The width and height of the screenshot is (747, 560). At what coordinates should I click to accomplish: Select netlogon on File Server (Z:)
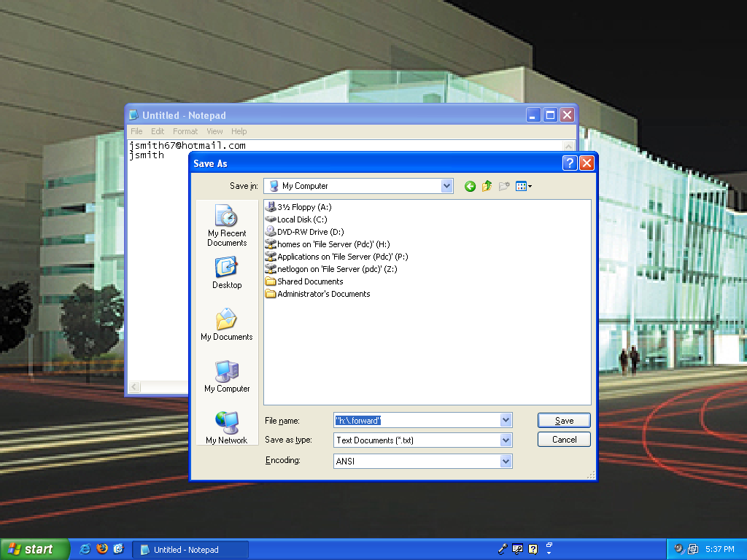click(332, 269)
